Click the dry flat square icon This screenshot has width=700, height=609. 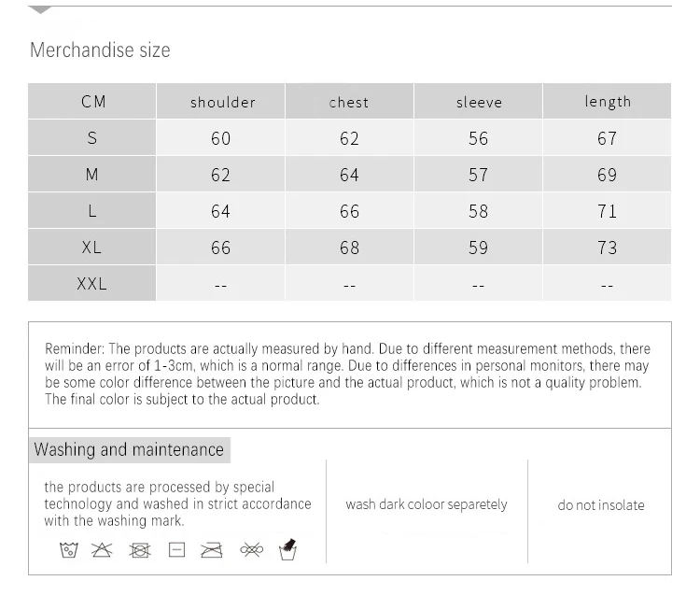click(x=176, y=550)
